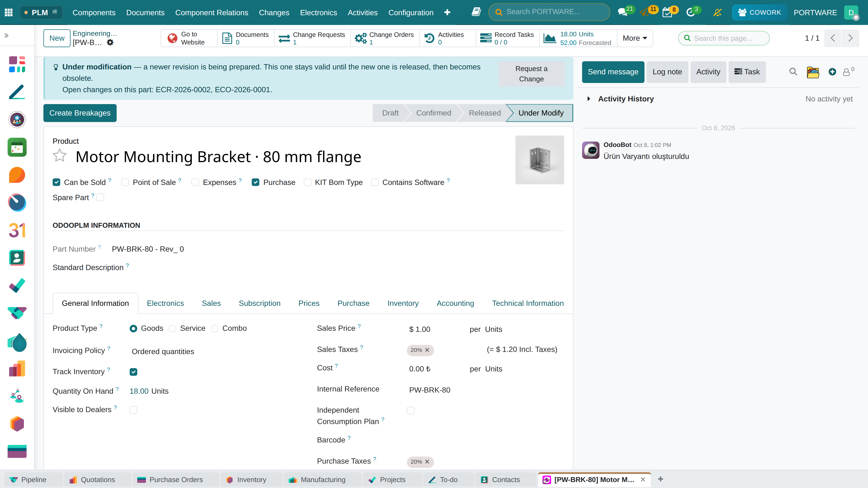Open the apps grid menu icon
Viewport: 868px width, 488px height.
[x=9, y=12]
